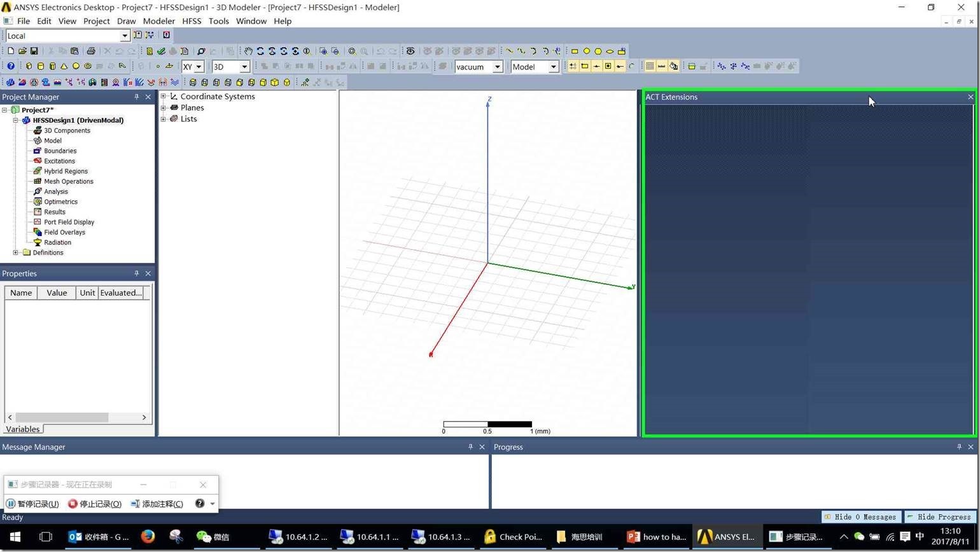980x552 pixels.
Task: Click the eye visibility icon in toolbar
Action: tap(410, 51)
